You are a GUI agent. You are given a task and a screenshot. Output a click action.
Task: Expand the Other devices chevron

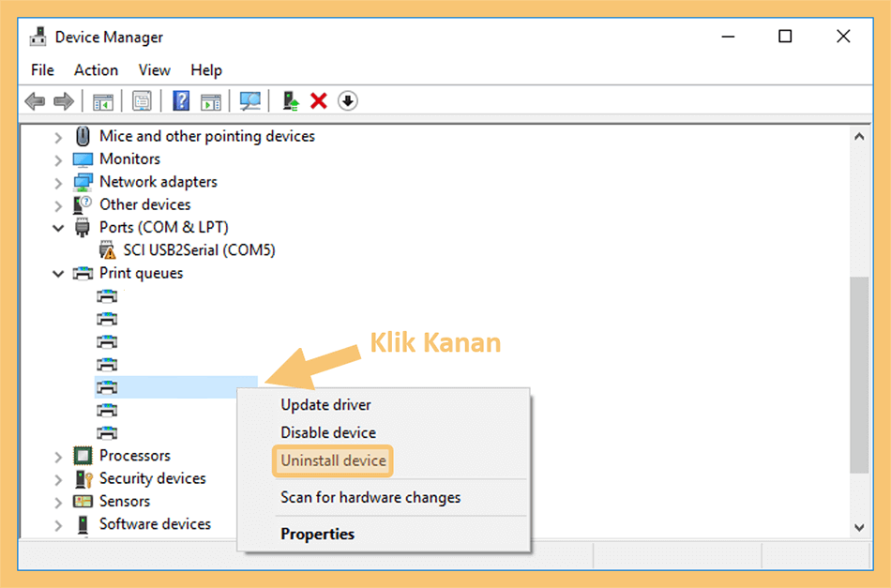pos(58,205)
